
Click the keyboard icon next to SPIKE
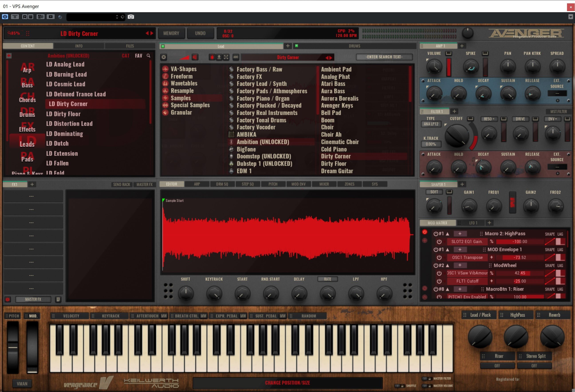point(485,53)
